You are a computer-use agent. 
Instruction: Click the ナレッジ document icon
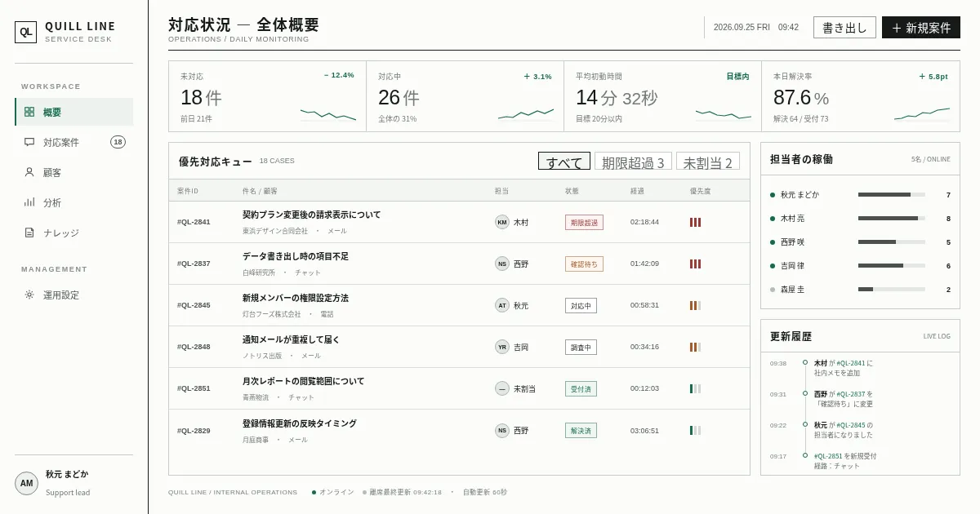pyautogui.click(x=29, y=233)
